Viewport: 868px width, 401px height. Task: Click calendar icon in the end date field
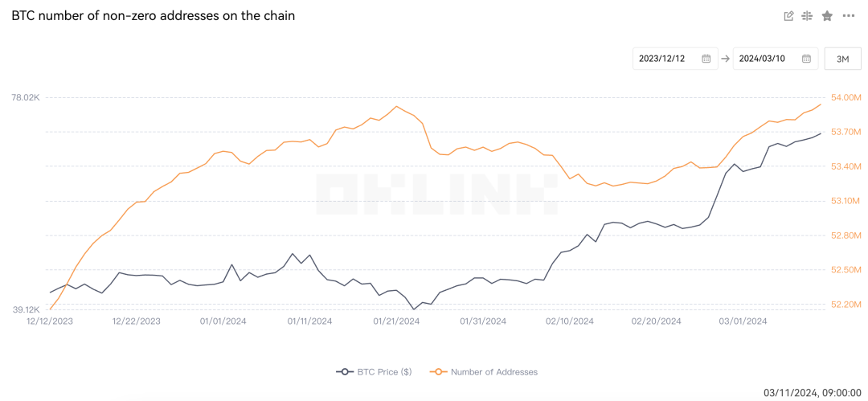(806, 59)
